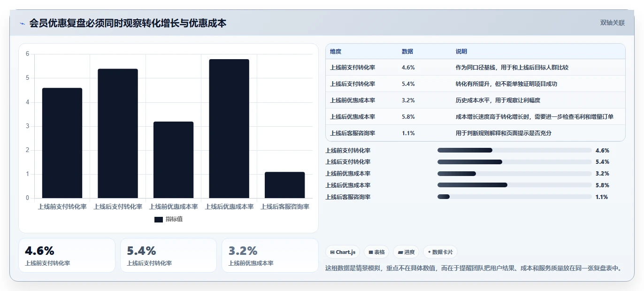Click description starting 作为同口径基线

[512, 67]
